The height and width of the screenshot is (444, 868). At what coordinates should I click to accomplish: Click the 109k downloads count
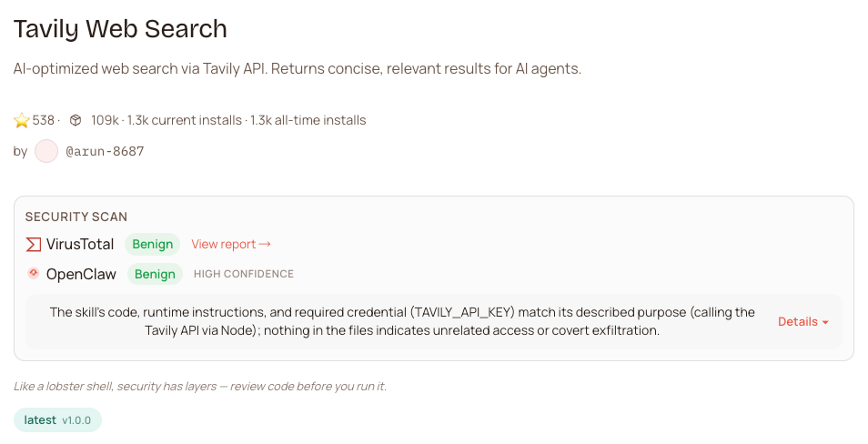[105, 120]
